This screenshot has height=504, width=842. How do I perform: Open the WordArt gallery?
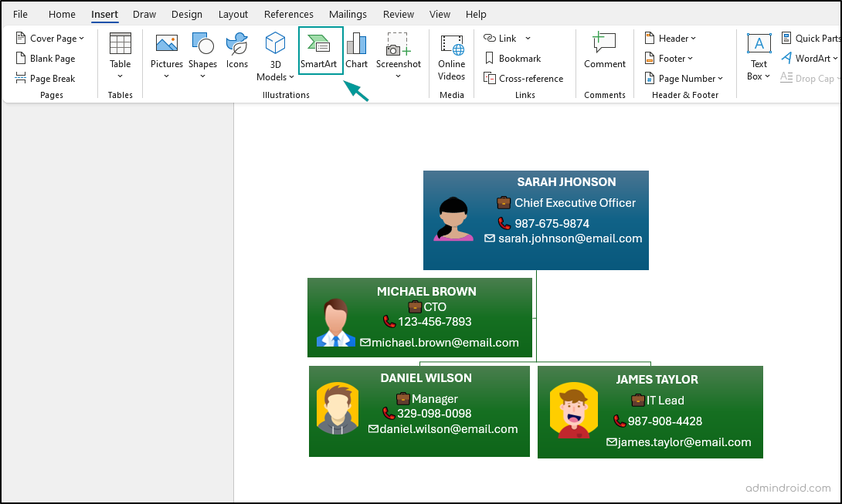(x=809, y=58)
